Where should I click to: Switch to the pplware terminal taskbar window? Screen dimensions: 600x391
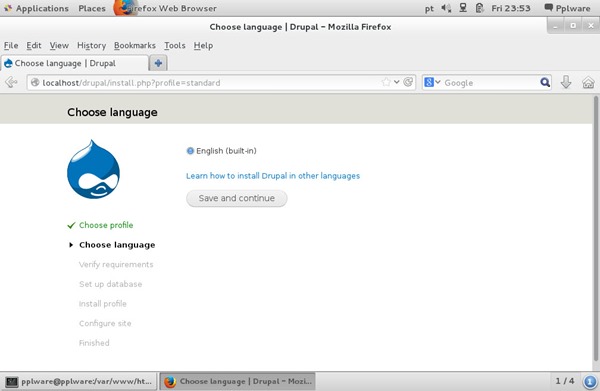pos(79,381)
